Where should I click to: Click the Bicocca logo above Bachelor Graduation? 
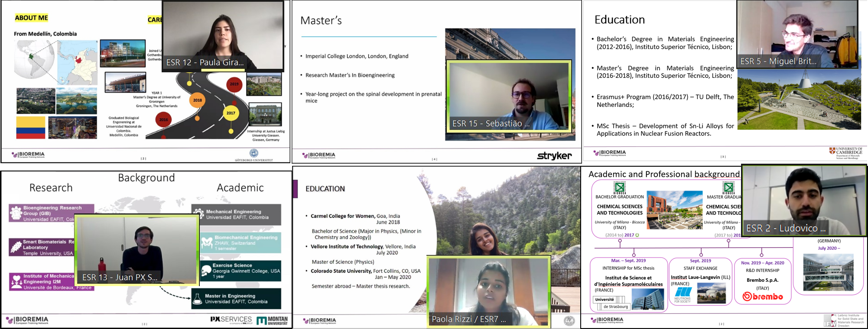pyautogui.click(x=620, y=187)
